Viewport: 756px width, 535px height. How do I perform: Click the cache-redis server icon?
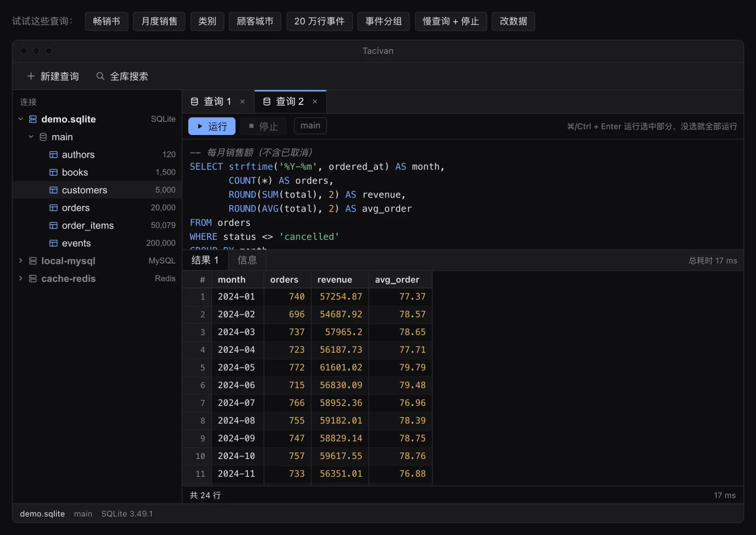coord(33,279)
